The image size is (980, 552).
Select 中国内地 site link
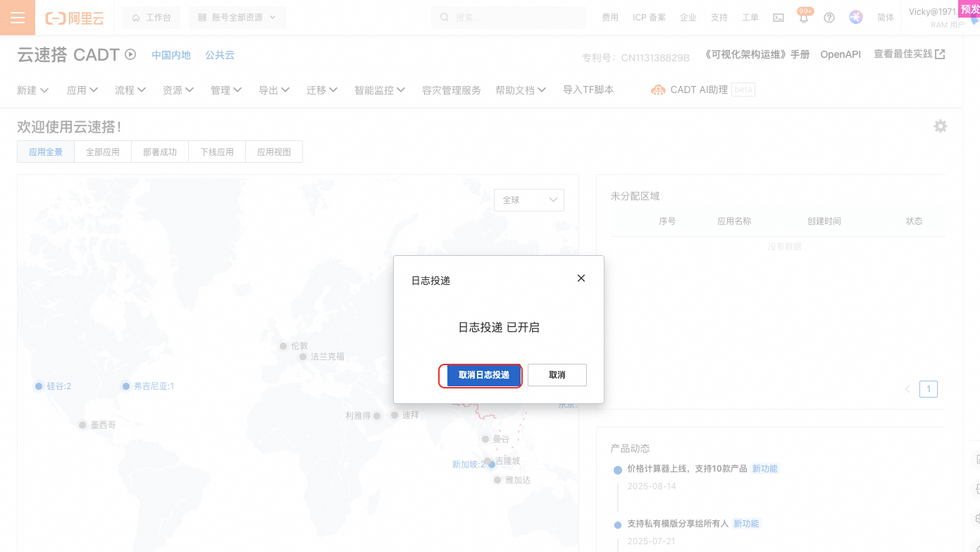coord(171,55)
